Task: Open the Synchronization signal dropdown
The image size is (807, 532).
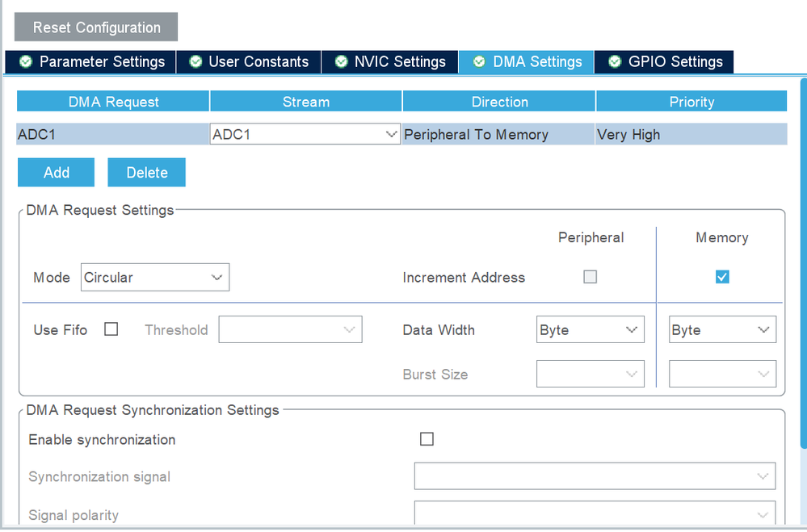Action: click(x=595, y=476)
